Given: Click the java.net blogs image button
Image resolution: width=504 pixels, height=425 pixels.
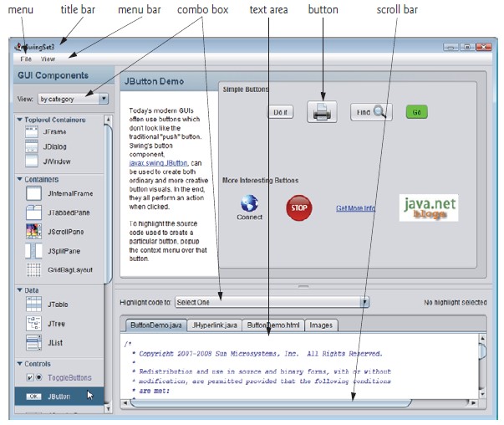Looking at the screenshot, I should [430, 206].
